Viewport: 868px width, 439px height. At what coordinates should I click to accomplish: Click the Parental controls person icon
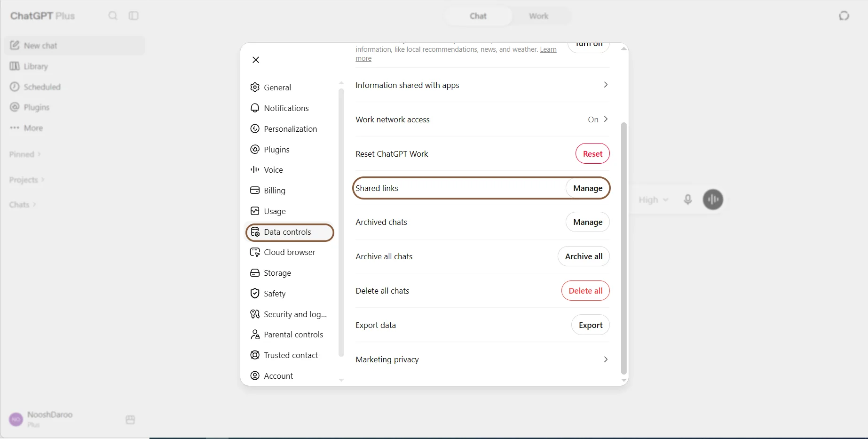pos(255,335)
